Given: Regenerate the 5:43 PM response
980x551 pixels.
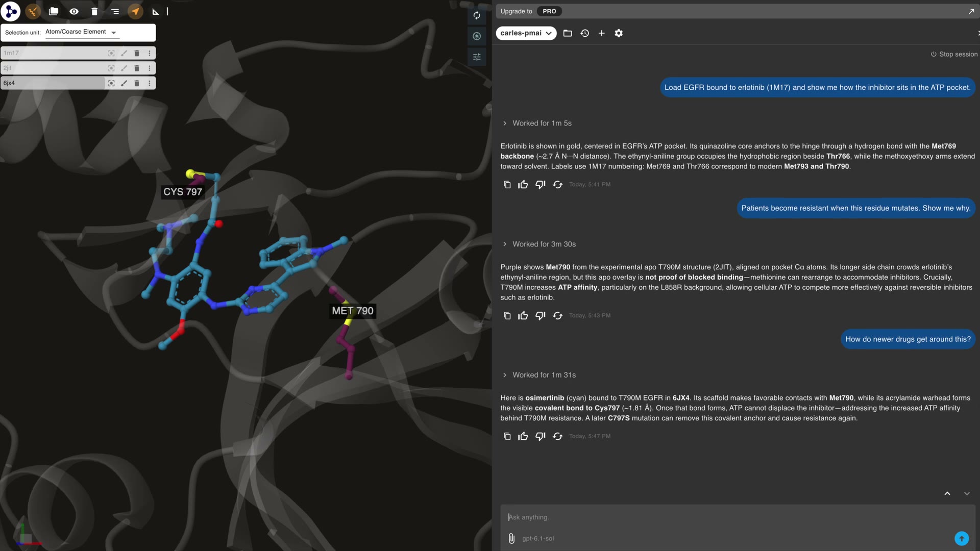Looking at the screenshot, I should tap(557, 316).
